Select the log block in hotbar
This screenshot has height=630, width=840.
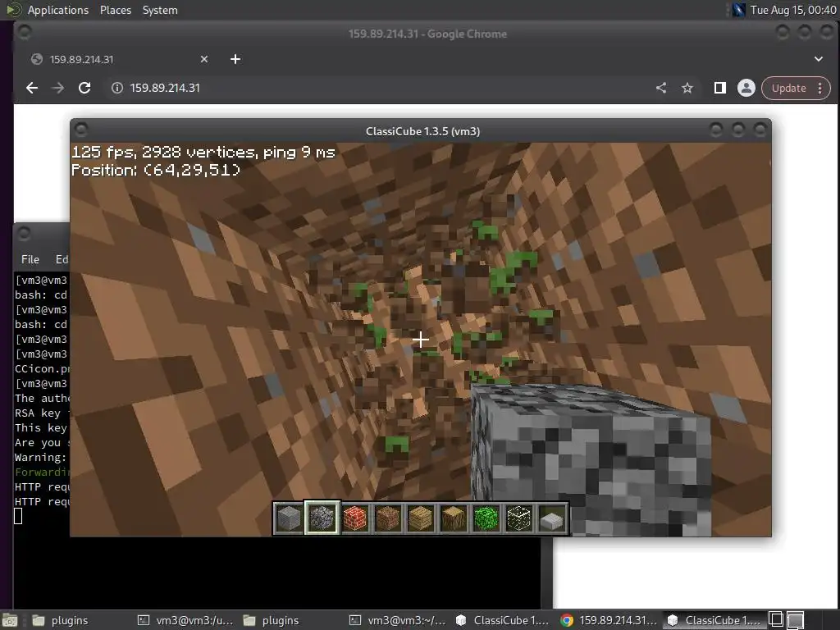(x=453, y=518)
